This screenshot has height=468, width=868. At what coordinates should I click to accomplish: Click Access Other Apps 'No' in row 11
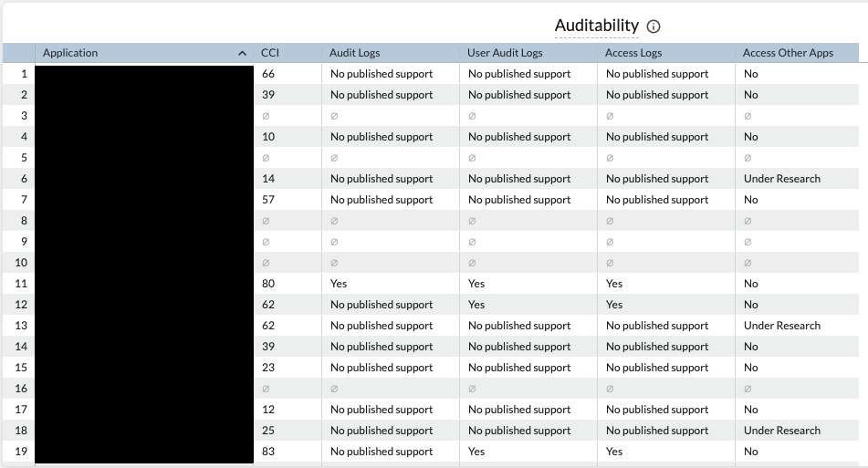[750, 283]
